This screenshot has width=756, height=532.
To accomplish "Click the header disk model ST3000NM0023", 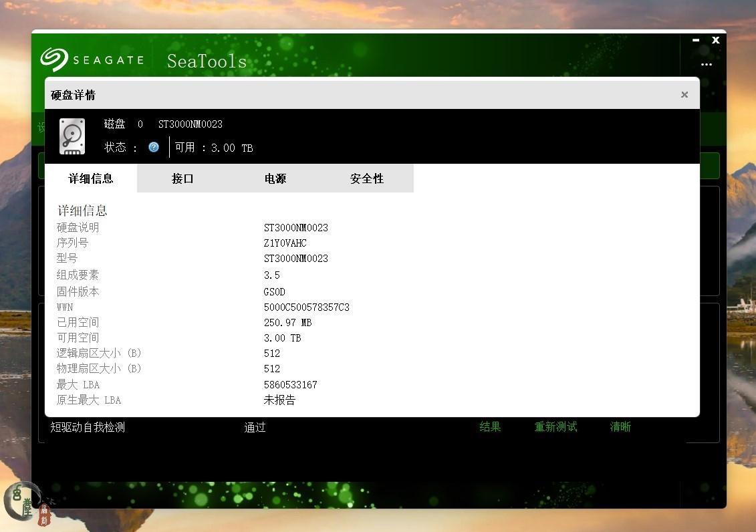I will (x=191, y=124).
